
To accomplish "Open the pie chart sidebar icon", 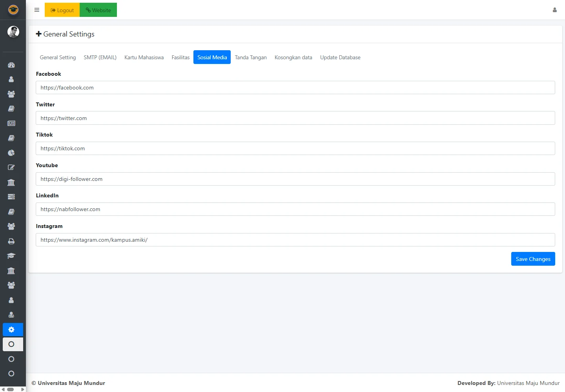I will [x=11, y=153].
